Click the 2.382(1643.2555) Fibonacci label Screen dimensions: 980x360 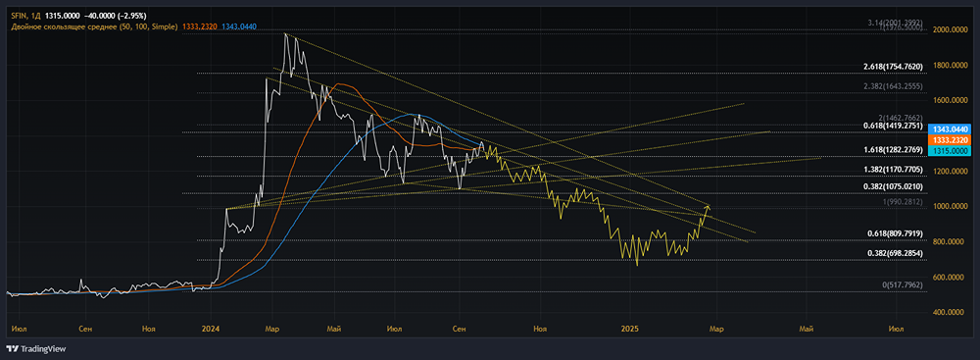tap(893, 86)
